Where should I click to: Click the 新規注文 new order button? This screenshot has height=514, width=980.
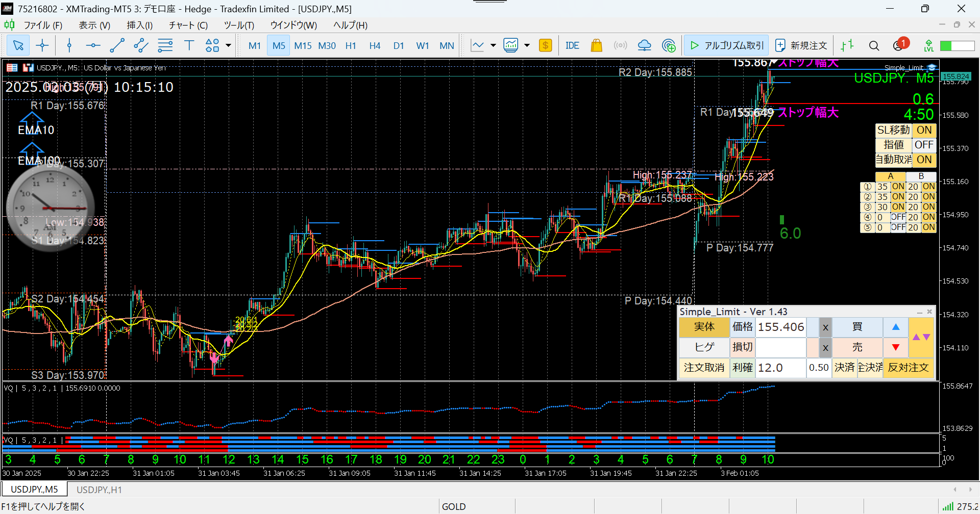point(801,46)
